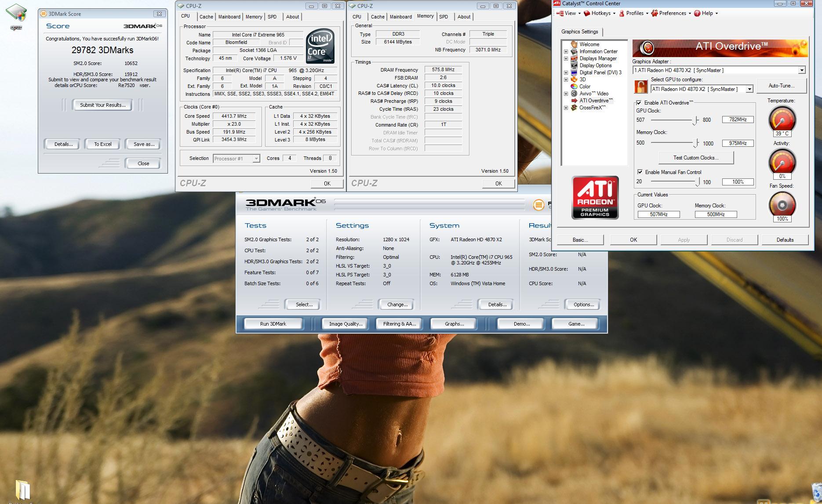822x504 pixels.
Task: Open the Select GPU to configure dropdown
Action: click(749, 89)
